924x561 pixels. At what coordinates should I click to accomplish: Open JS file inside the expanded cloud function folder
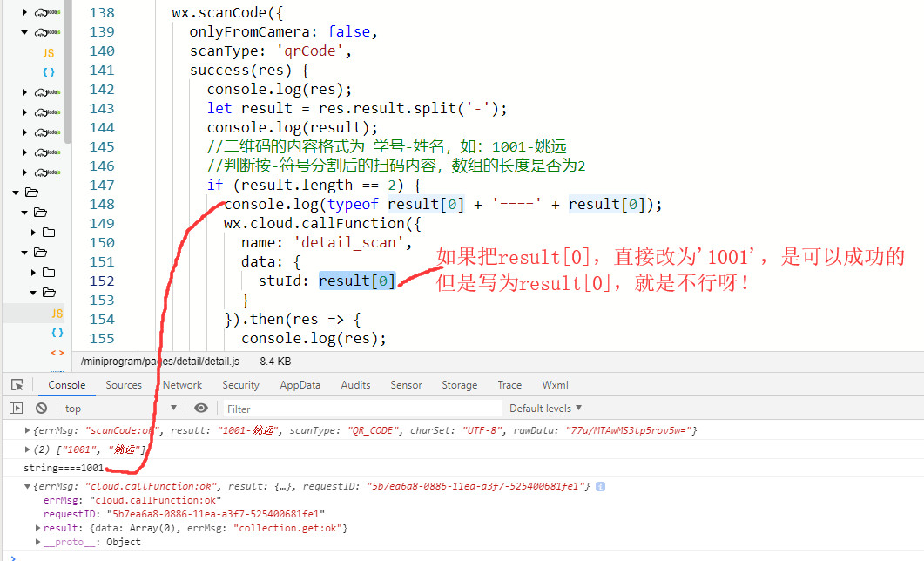[x=48, y=53]
